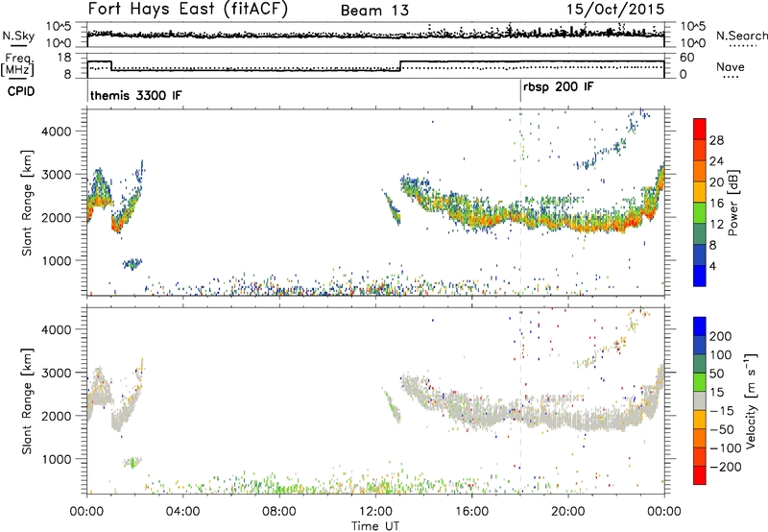Click the 'rbsp 200 IF' CPID text
Screen dimensions: 768x532
559,87
